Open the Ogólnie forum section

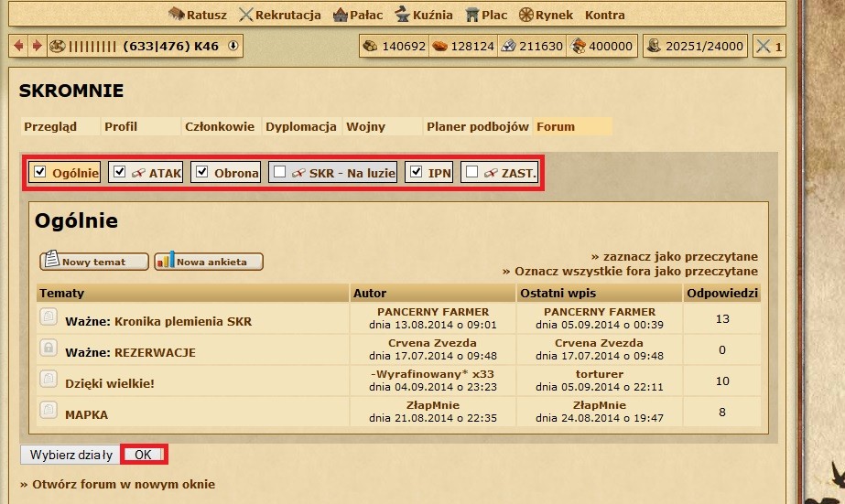tap(75, 174)
